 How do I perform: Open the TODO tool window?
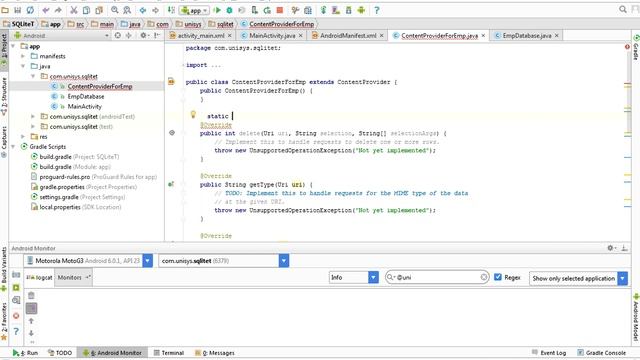(60, 353)
